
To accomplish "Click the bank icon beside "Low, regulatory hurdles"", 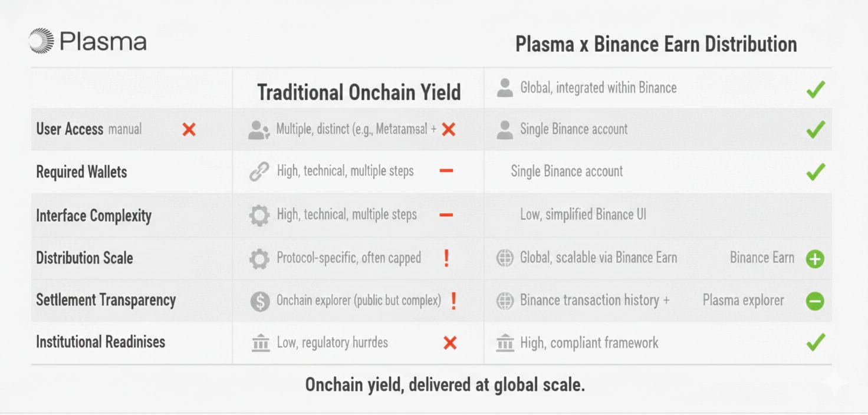I will (260, 342).
